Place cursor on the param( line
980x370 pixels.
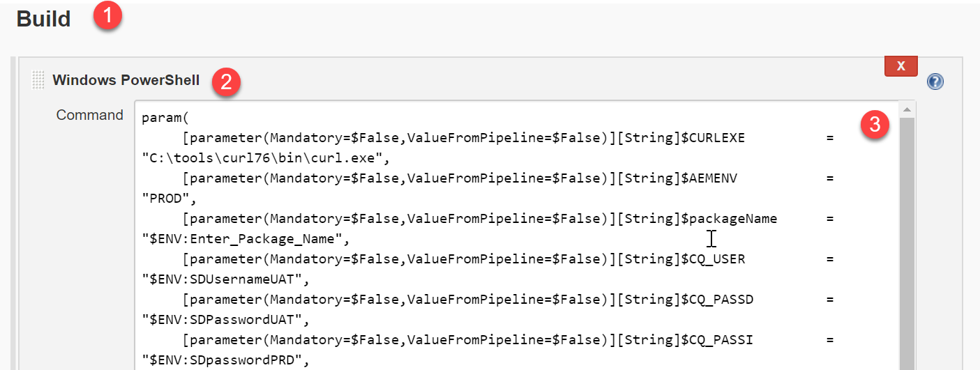160,118
